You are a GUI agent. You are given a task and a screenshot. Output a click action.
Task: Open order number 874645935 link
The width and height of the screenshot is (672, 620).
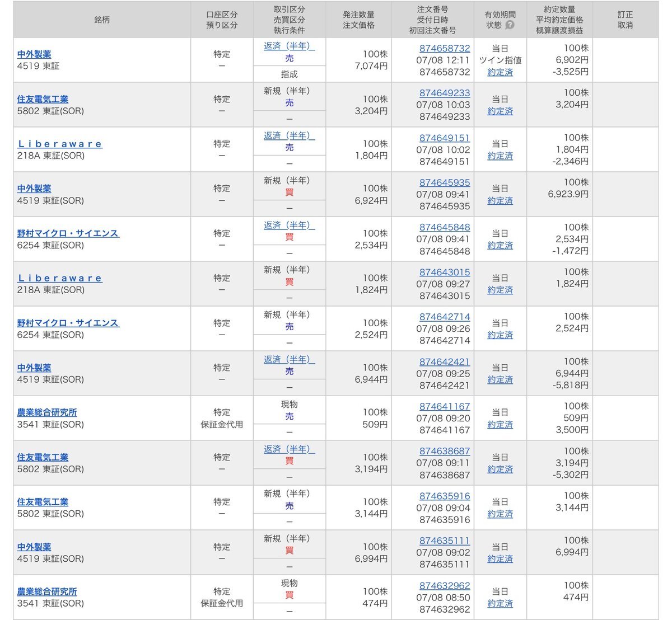tap(445, 183)
